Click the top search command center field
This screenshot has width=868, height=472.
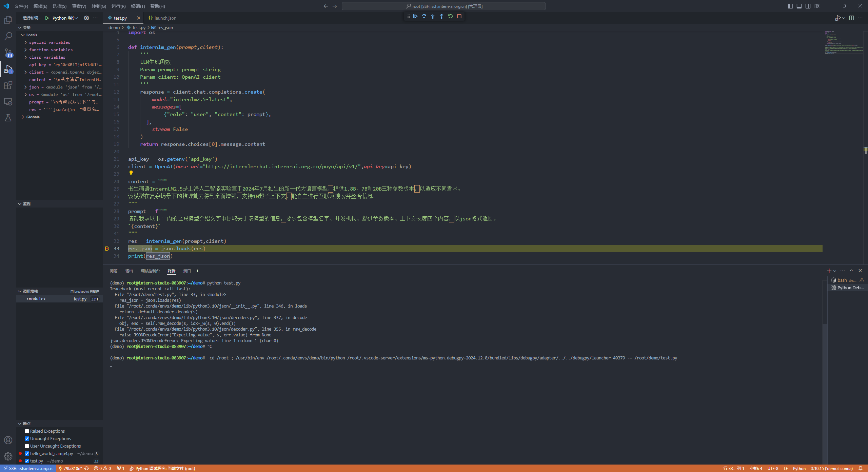click(443, 6)
